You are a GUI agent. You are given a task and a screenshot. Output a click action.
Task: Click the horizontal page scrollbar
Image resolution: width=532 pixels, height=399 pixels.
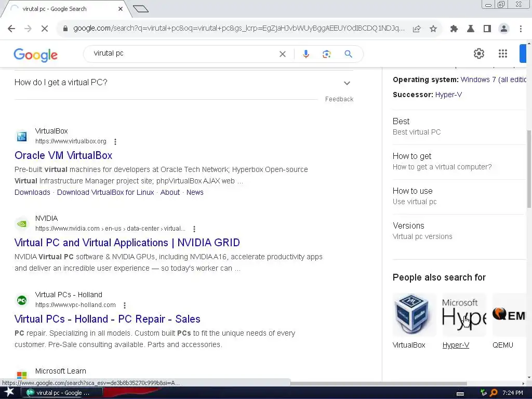point(378,383)
